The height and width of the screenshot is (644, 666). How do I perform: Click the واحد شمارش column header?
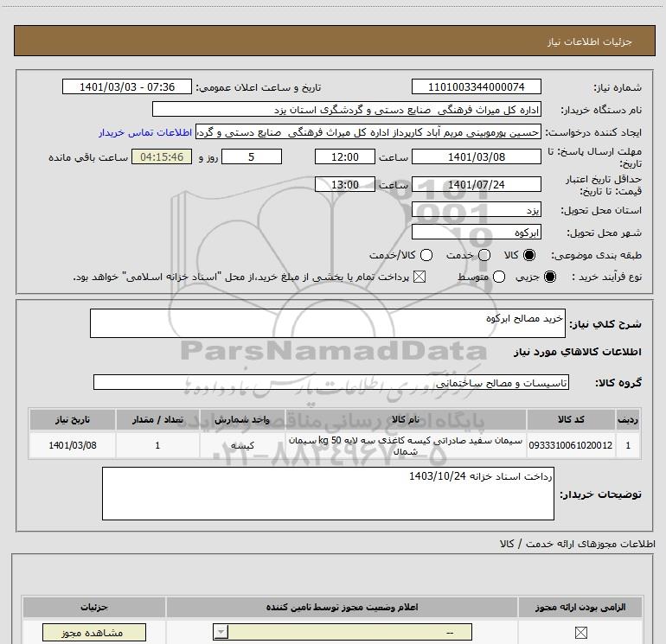click(x=242, y=419)
